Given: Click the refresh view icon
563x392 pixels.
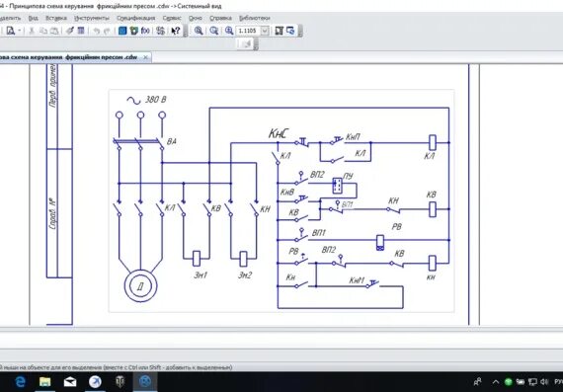Looking at the screenshot, I should (290, 31).
